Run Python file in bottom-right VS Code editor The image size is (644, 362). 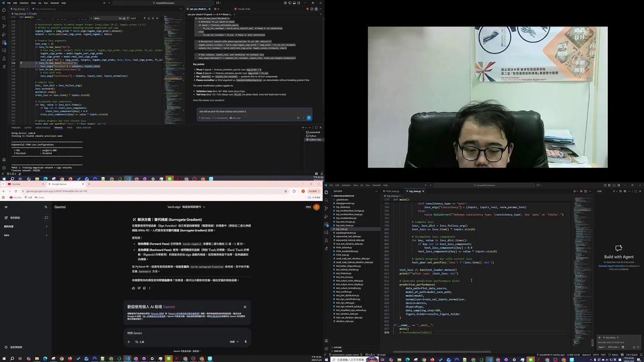coord(576,191)
